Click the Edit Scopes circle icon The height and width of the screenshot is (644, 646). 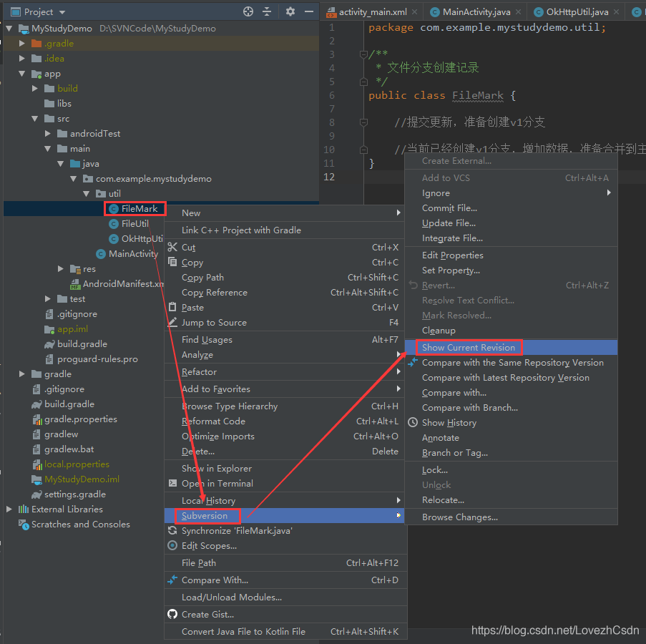(x=172, y=545)
